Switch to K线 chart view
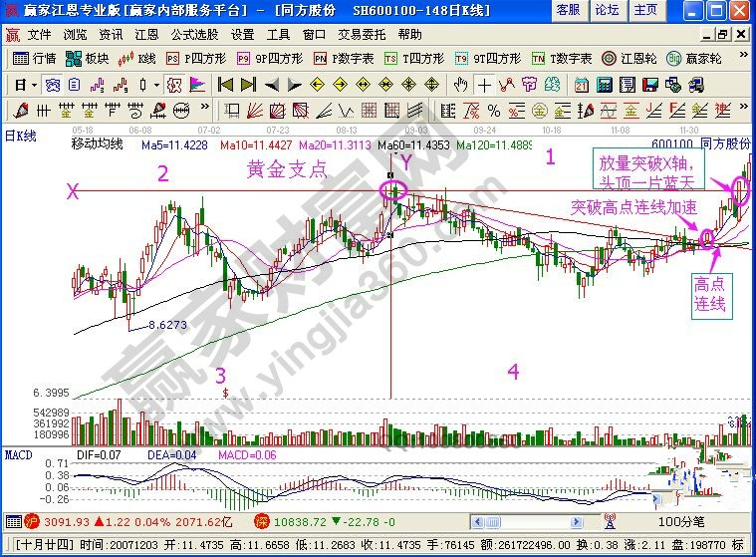Screen dimensions: 756x557 pyautogui.click(x=136, y=59)
